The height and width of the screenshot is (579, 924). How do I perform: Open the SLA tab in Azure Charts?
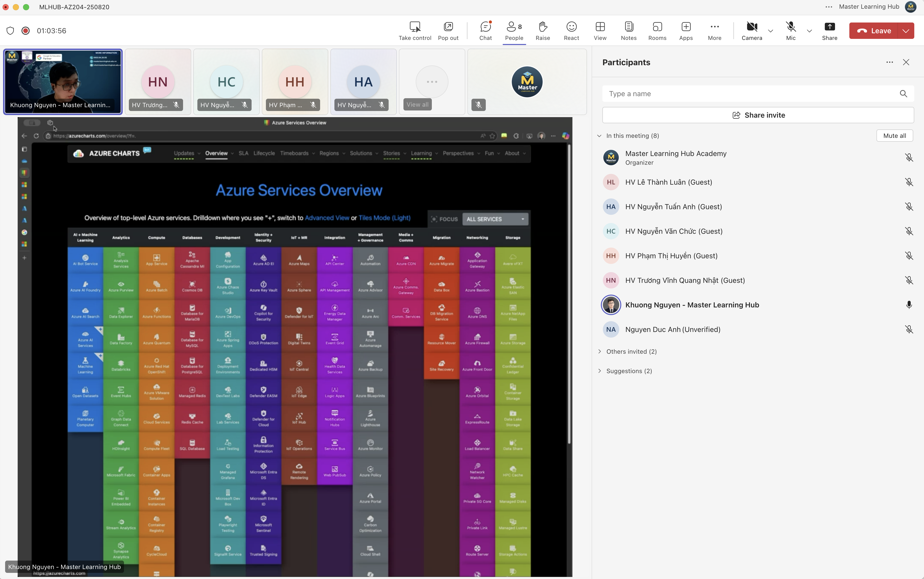pos(243,153)
